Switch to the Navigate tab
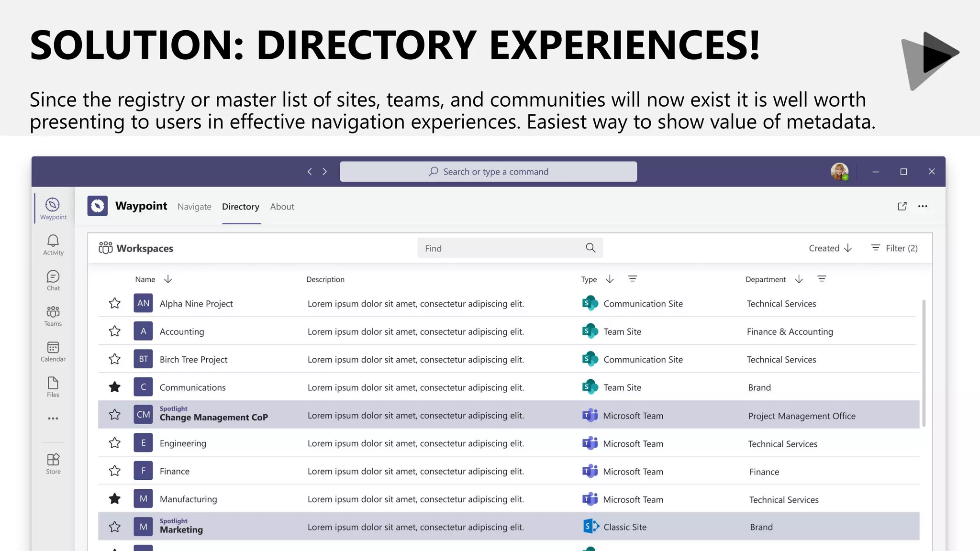 [194, 206]
